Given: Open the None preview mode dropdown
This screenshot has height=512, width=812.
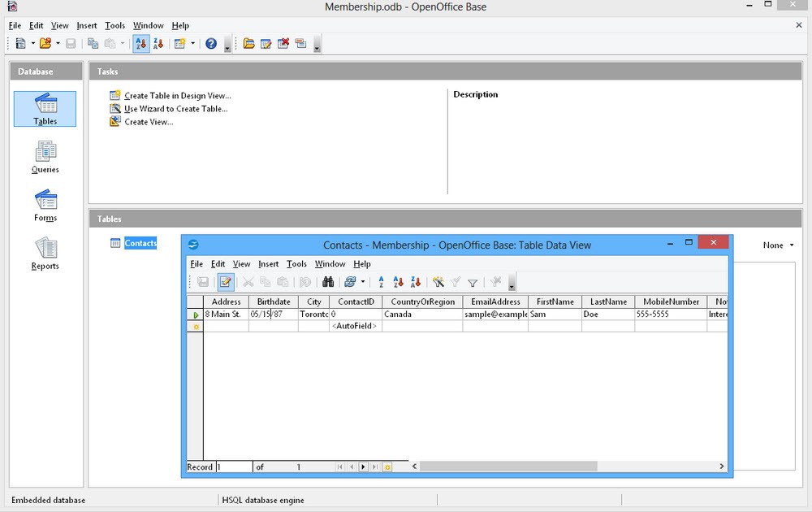Looking at the screenshot, I should click(x=779, y=245).
